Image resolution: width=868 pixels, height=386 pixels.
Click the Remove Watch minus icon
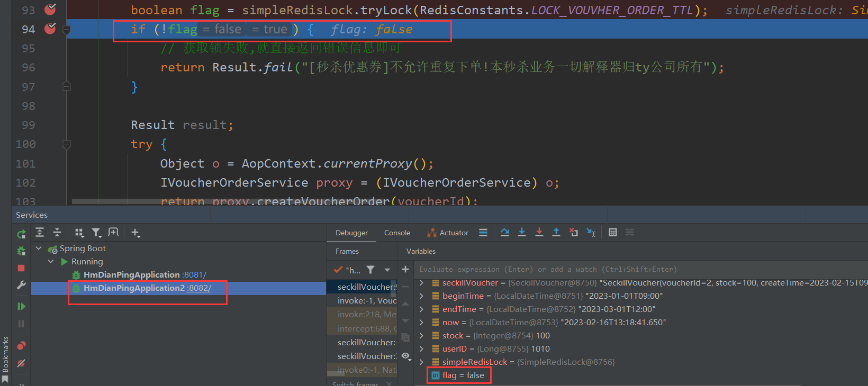coord(405,287)
